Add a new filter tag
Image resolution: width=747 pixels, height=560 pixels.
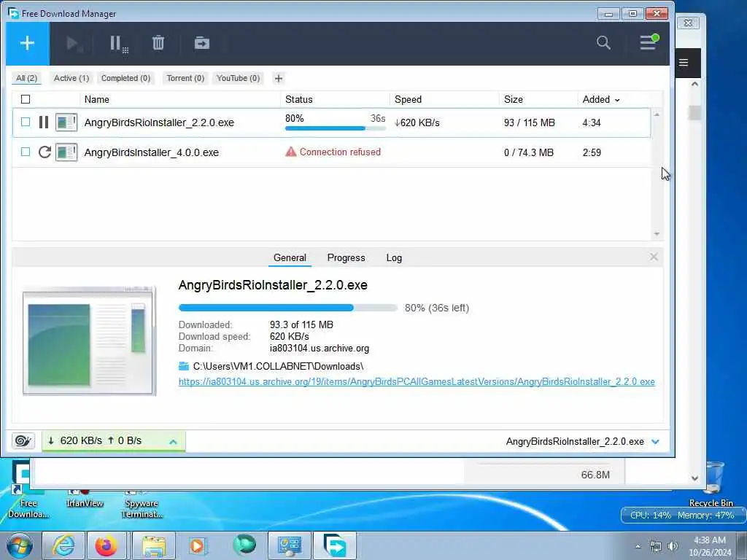[279, 78]
